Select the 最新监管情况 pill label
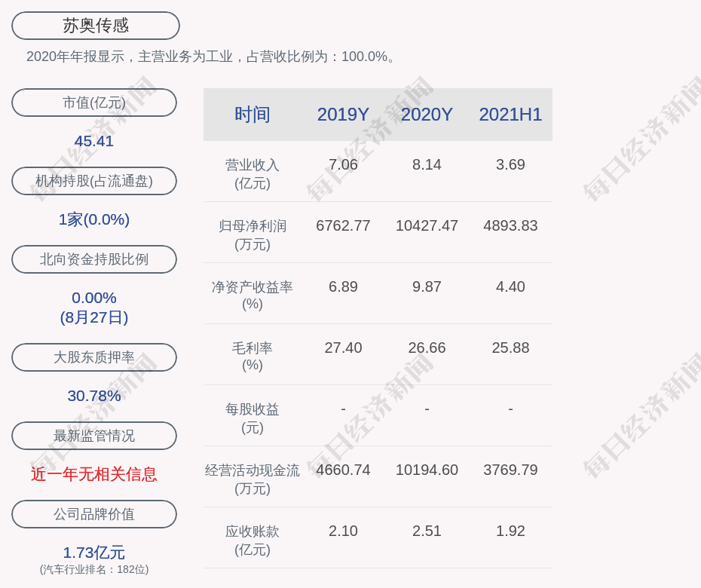This screenshot has height=588, width=701. tap(94, 436)
